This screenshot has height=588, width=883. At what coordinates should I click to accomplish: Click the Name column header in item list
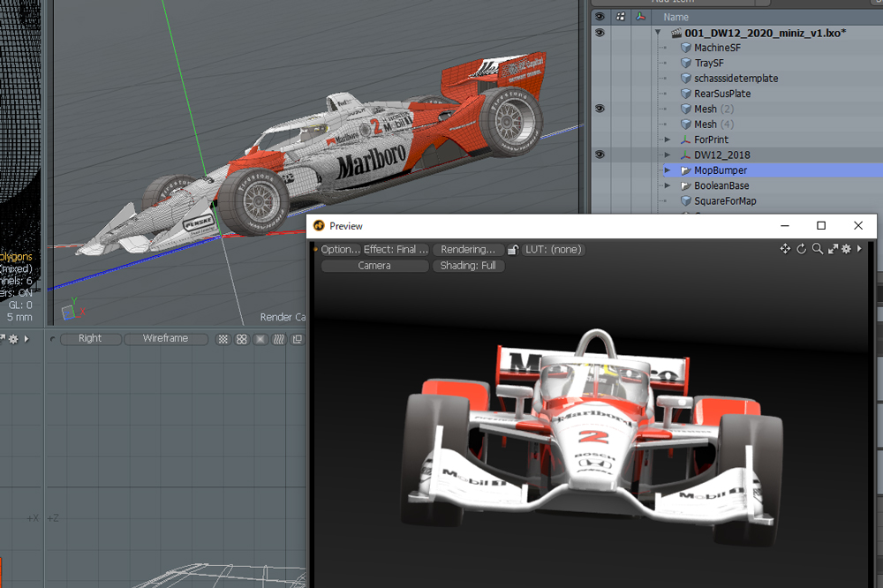click(x=675, y=17)
